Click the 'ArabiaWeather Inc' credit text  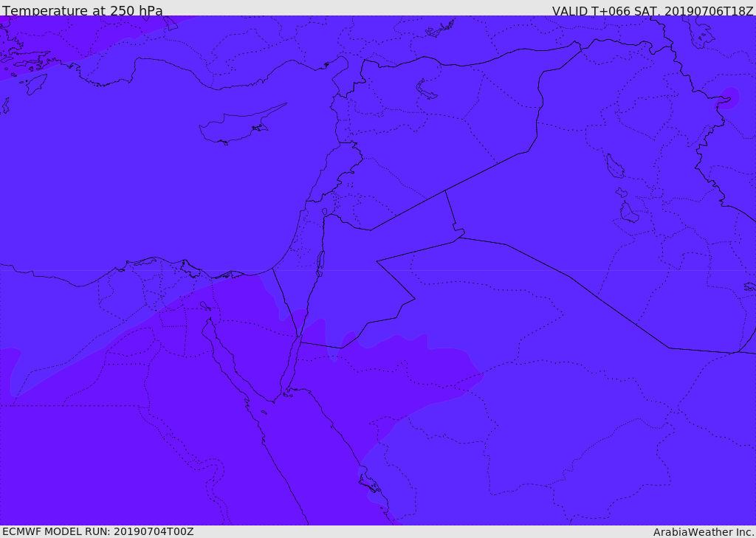coord(704,532)
